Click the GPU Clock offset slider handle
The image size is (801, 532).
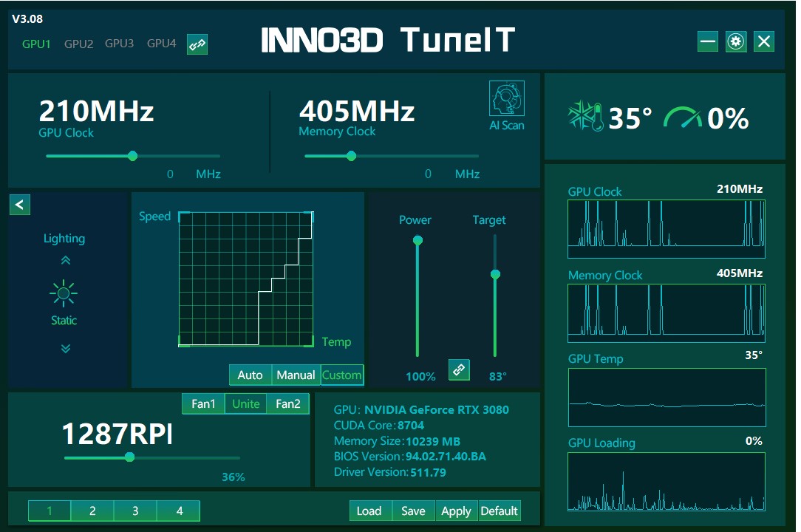[133, 156]
